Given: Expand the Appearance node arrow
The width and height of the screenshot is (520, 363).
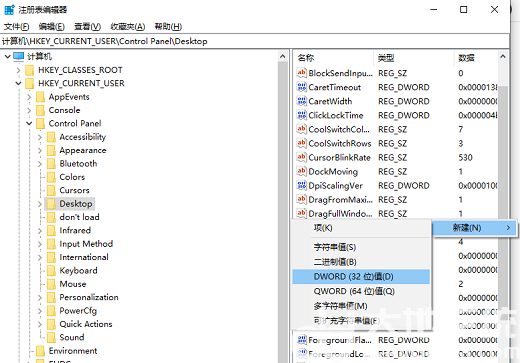Looking at the screenshot, I should coord(40,150).
